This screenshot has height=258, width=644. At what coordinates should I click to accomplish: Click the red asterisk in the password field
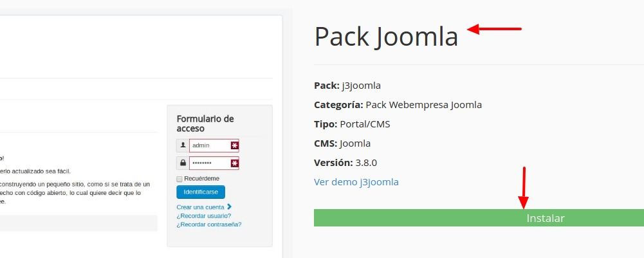coord(235,163)
